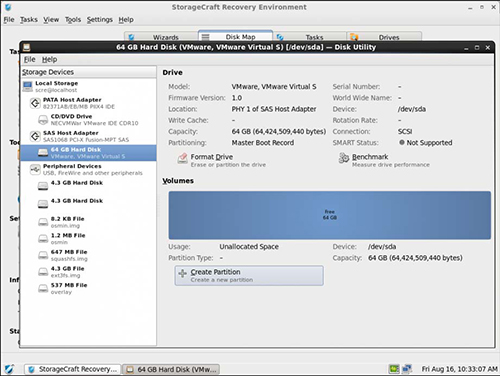This screenshot has height=376, width=500.
Task: Select the CD/DVD Drive entry
Action: [x=88, y=120]
